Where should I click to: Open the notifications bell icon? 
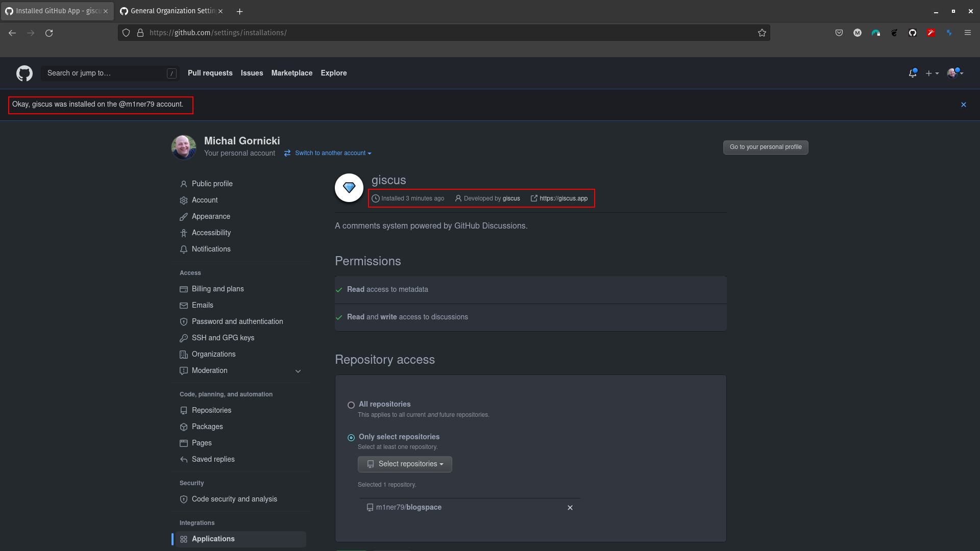point(913,73)
